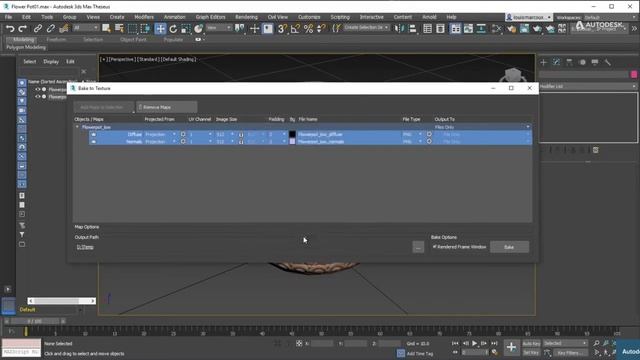Toggle the Auto Key button
The image size is (640, 360).
[x=531, y=344]
